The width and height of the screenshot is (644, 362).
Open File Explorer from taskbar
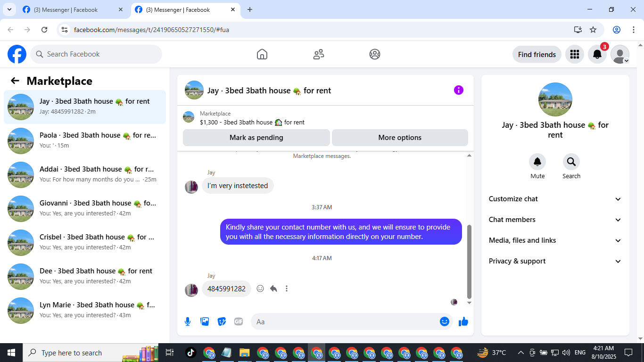click(244, 353)
